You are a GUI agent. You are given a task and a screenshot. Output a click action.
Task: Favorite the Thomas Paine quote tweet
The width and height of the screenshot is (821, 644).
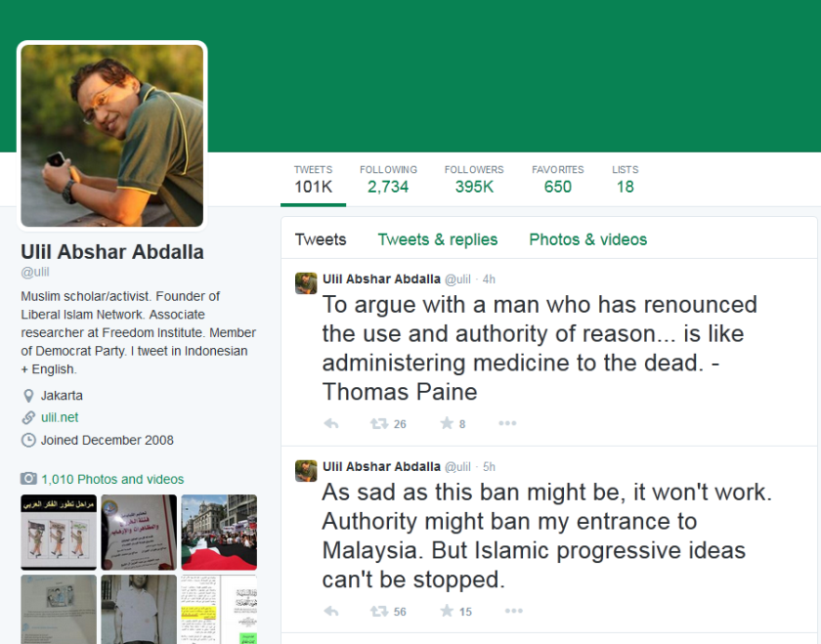pyautogui.click(x=447, y=422)
